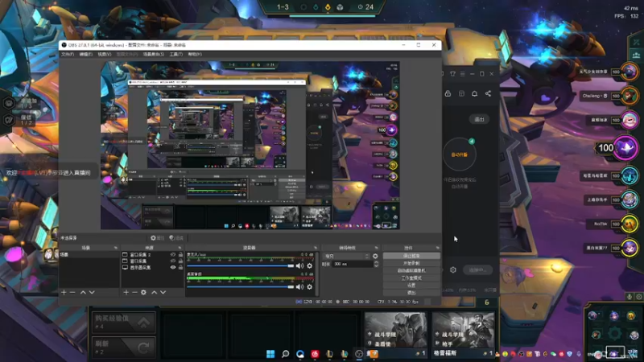The height and width of the screenshot is (362, 644).
Task: Open Windows Start menu on taskbar
Action: (270, 354)
